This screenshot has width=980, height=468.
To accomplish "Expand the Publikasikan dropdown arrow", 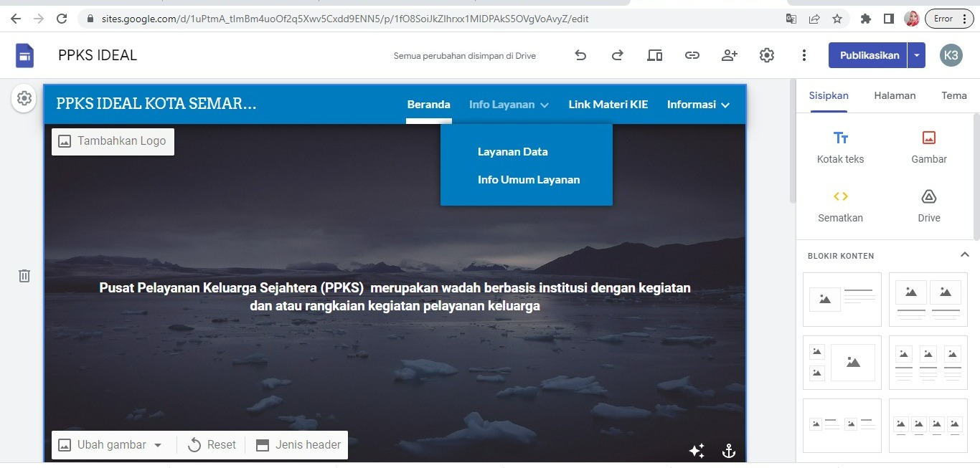I will pos(916,55).
